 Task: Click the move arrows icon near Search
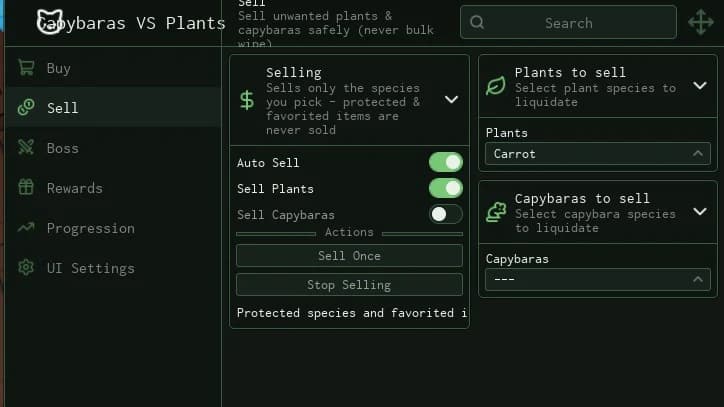[x=700, y=22]
